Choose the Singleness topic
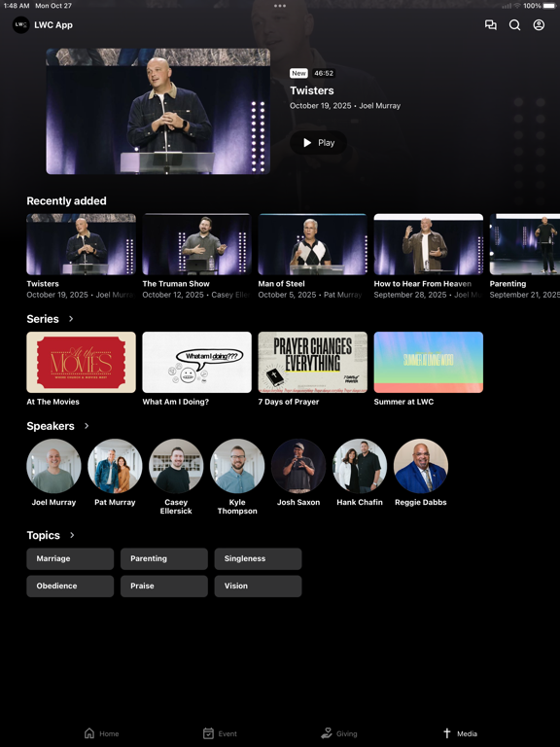560x747 pixels. pos(258,559)
